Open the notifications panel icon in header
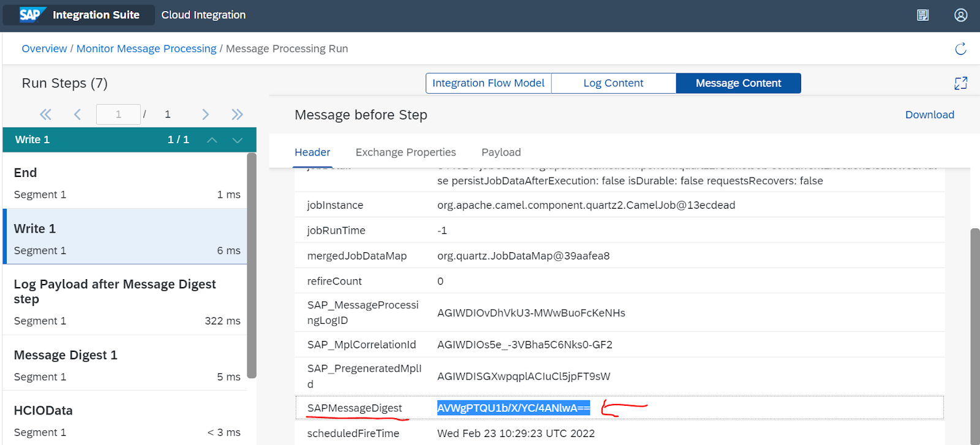 click(x=922, y=15)
